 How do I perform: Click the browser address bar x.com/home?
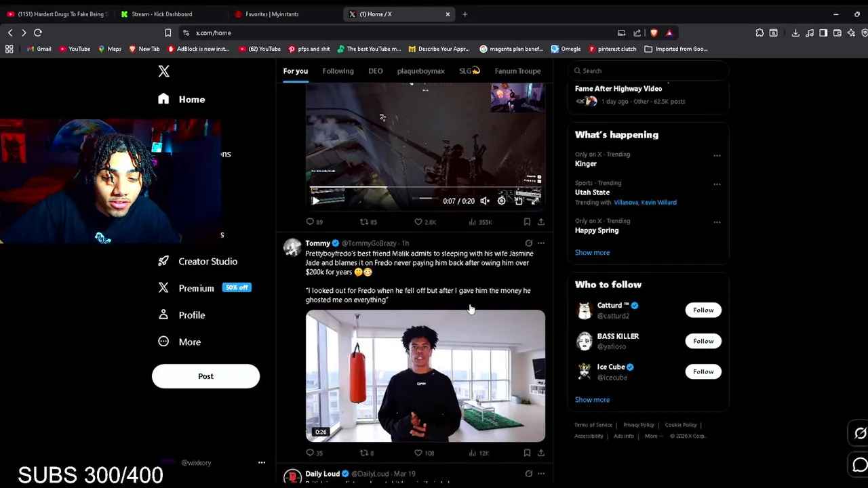pos(400,33)
